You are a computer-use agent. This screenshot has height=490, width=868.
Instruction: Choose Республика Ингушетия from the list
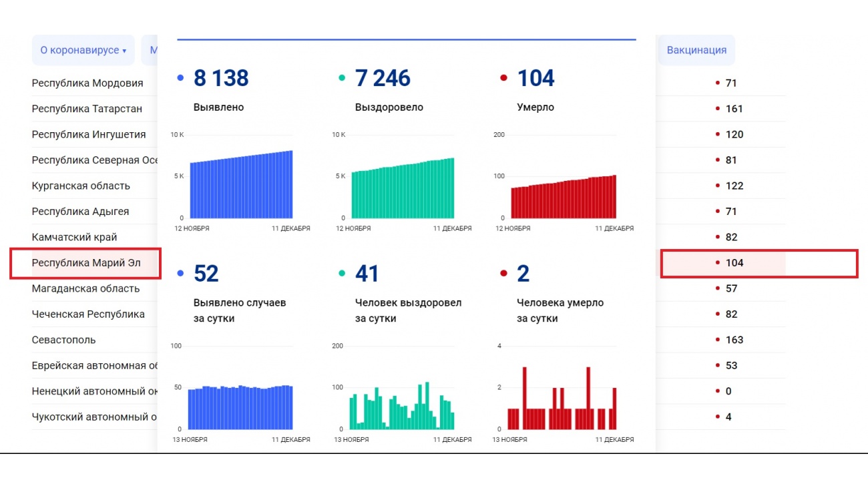(89, 134)
